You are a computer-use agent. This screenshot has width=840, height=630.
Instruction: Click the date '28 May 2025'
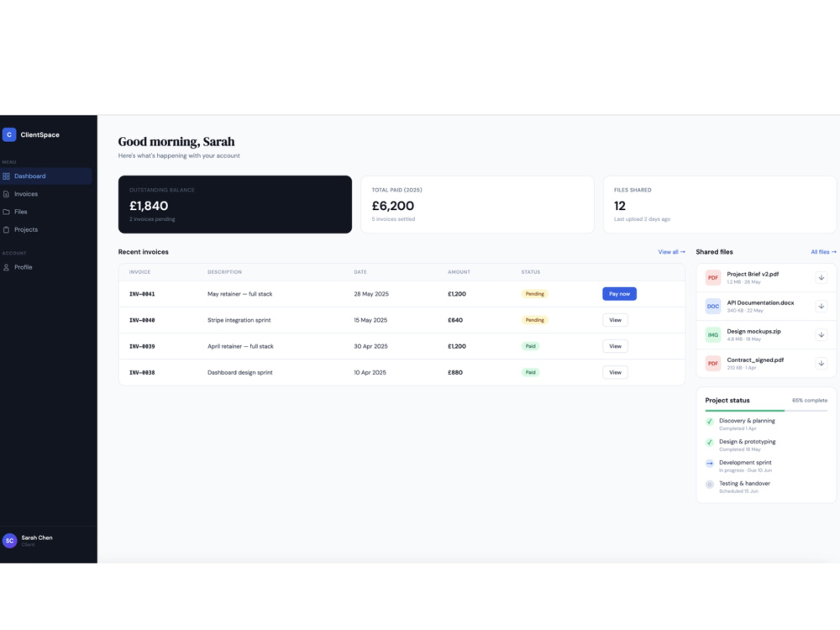371,294
